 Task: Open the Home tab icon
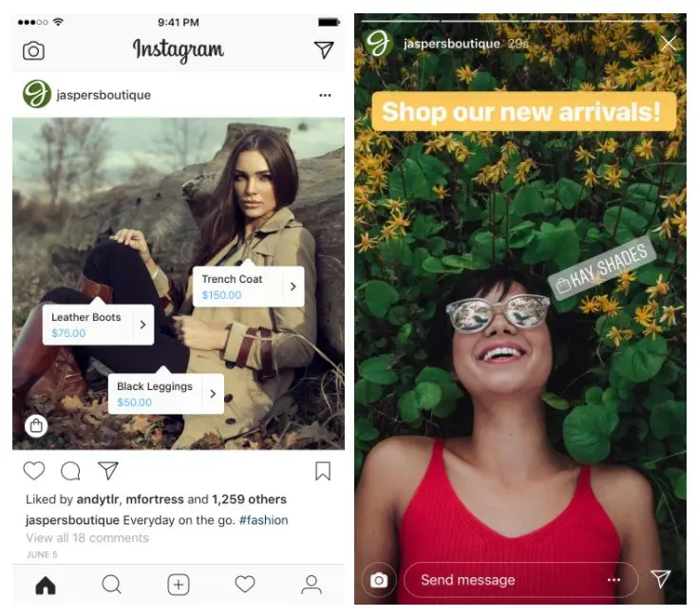pyautogui.click(x=46, y=585)
